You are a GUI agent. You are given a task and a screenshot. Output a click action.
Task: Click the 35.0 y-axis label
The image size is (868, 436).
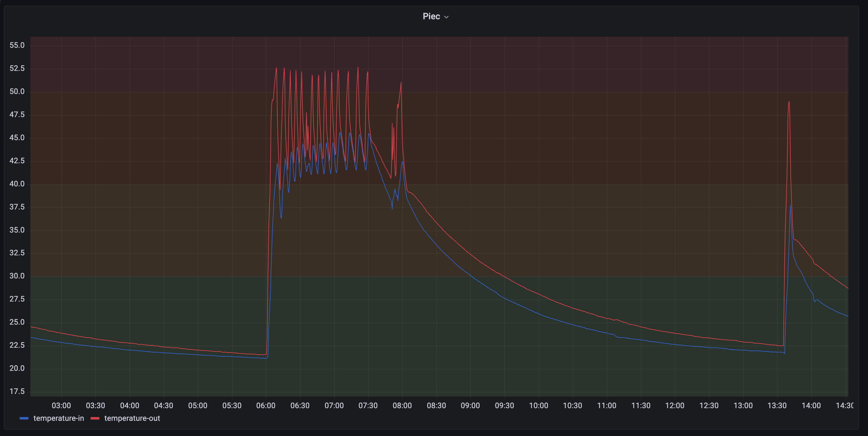(x=17, y=230)
